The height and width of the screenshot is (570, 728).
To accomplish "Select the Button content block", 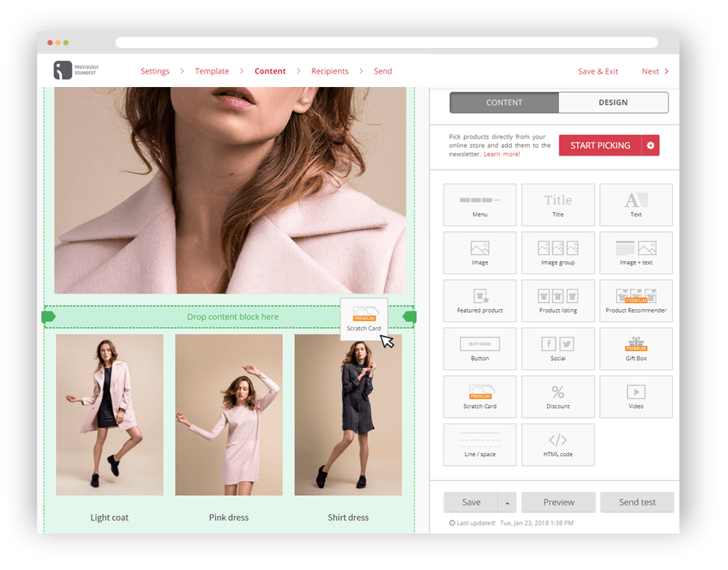I will pyautogui.click(x=480, y=349).
